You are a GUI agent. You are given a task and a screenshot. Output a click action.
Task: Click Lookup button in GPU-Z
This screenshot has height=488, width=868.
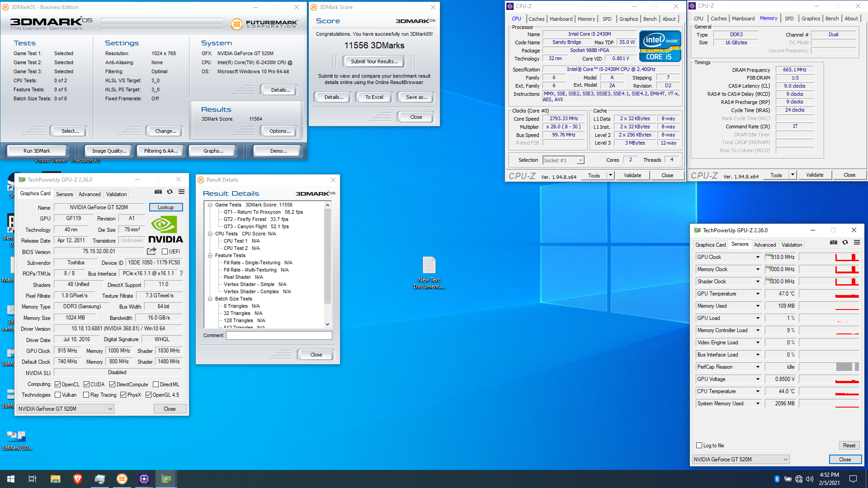point(166,207)
